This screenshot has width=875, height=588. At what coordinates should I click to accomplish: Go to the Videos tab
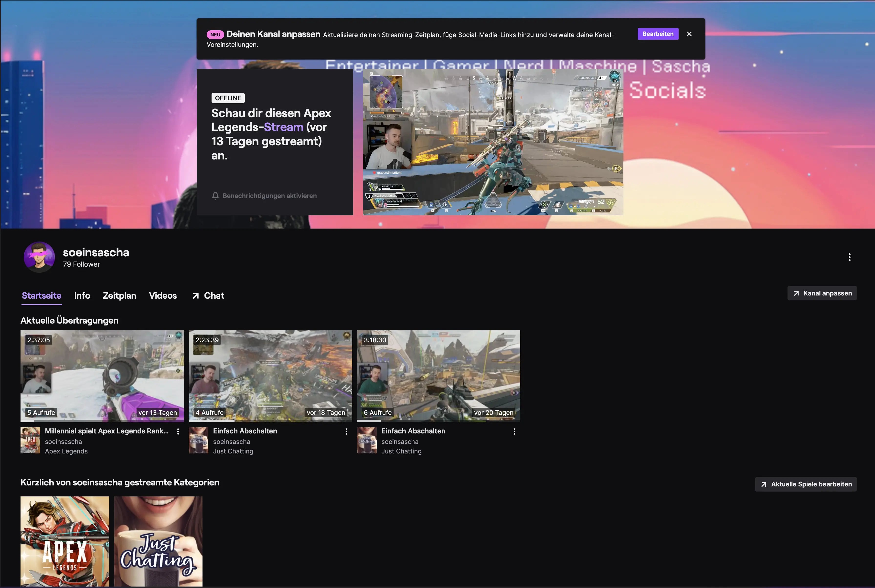(x=163, y=295)
